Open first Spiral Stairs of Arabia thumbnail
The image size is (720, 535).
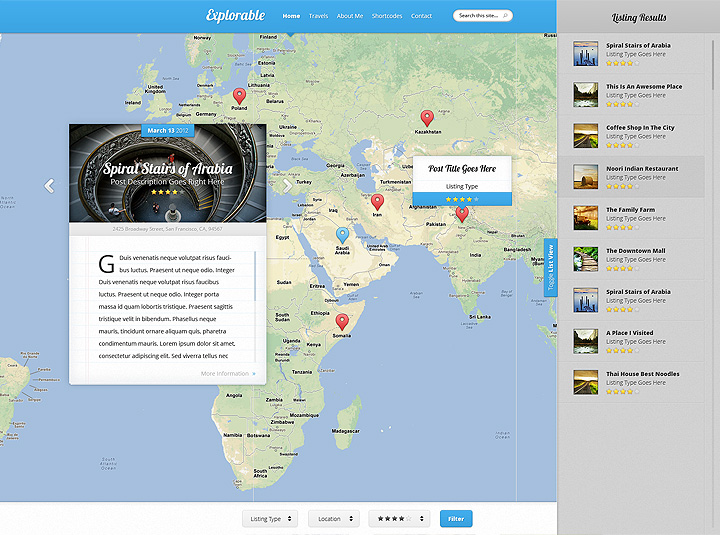click(x=585, y=53)
